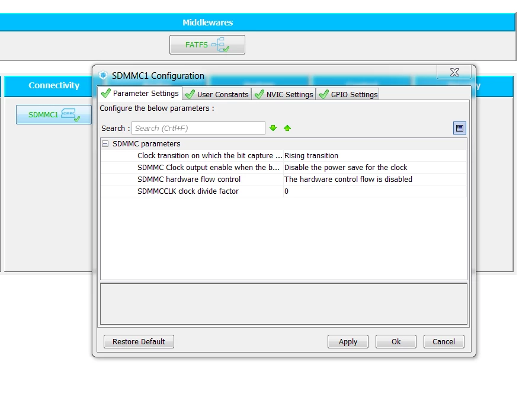Viewport: 532px width, 397px height.
Task: Select The hardware control flow is disabled value
Action: pos(348,180)
